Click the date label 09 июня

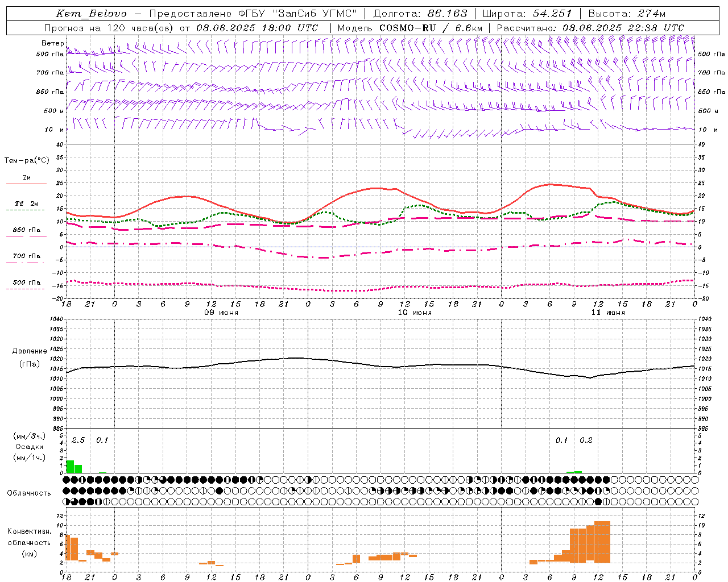point(221,313)
